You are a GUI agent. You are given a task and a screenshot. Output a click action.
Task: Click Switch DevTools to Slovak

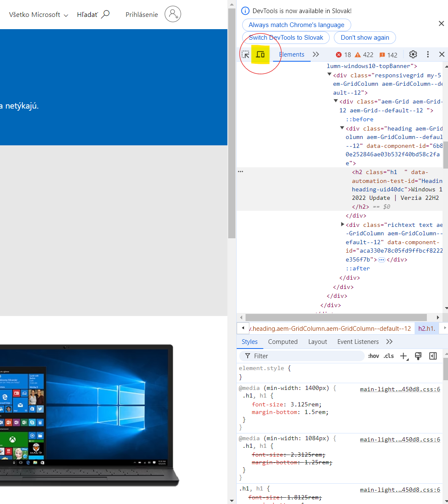(x=286, y=38)
